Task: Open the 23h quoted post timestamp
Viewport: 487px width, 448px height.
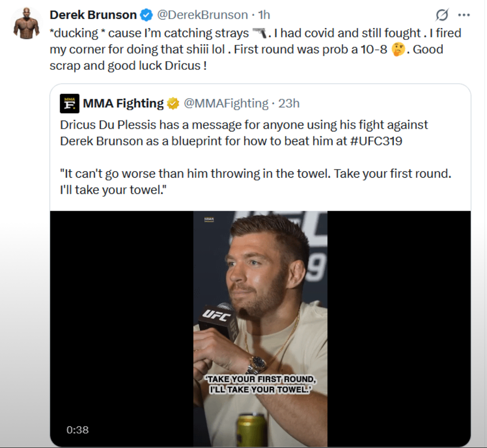Action: [x=289, y=103]
